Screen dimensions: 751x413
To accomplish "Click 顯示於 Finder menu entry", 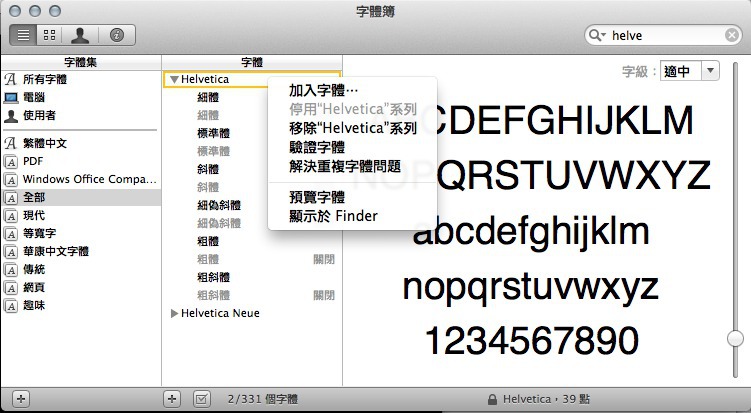I will 333,216.
